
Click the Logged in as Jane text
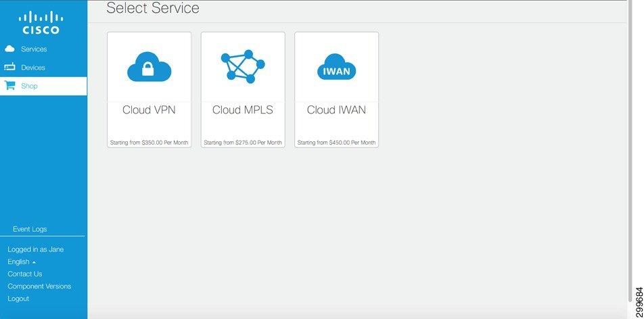(36, 249)
